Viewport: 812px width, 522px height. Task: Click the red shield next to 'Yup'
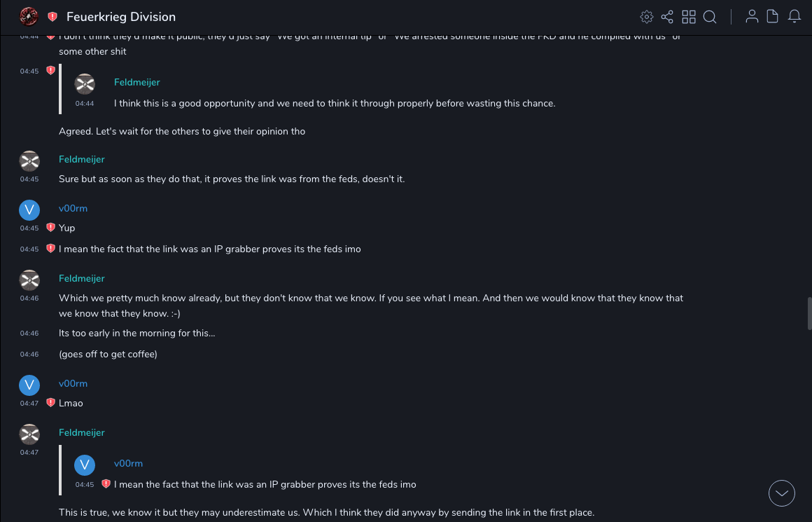tap(50, 228)
